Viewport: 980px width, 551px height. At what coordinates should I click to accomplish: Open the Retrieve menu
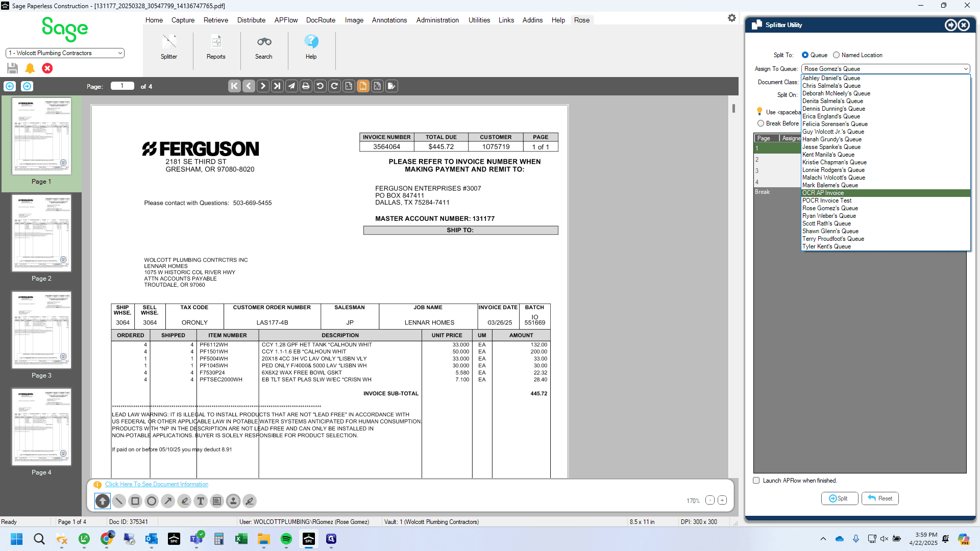(x=216, y=20)
